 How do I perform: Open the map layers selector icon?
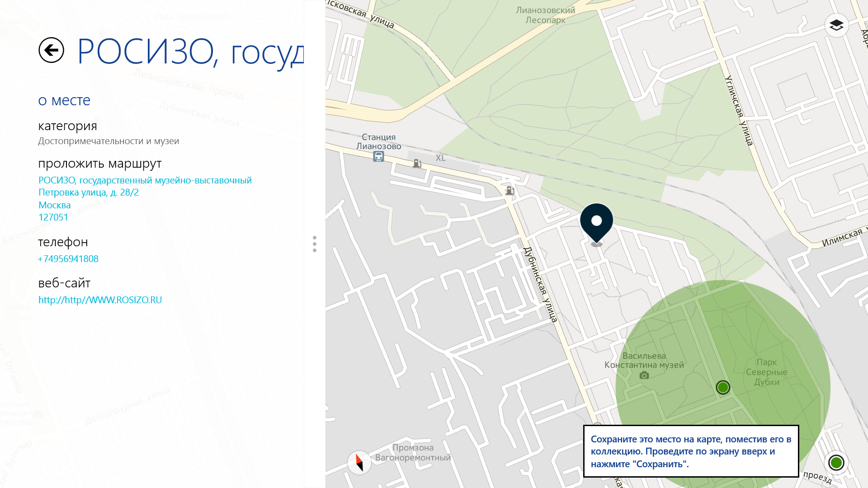[836, 25]
